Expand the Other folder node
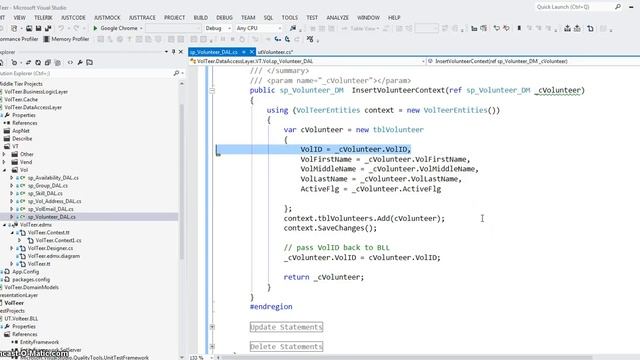The image size is (640, 360). [4, 154]
